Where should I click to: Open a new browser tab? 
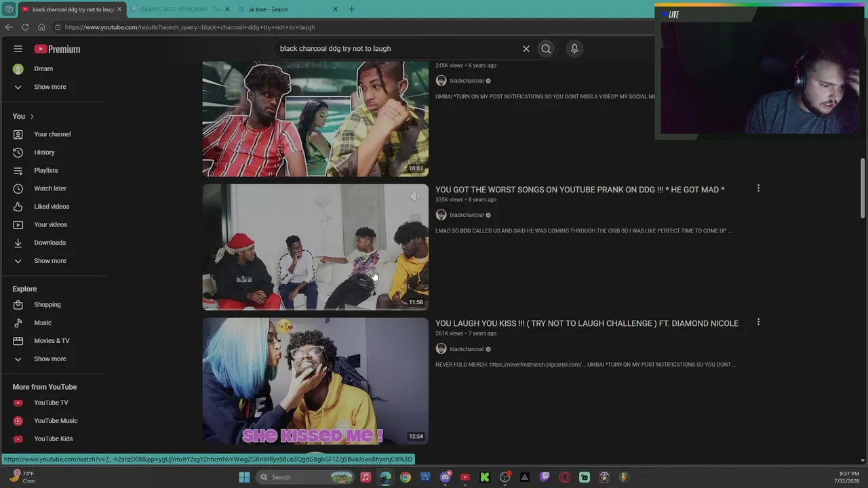[x=351, y=9]
